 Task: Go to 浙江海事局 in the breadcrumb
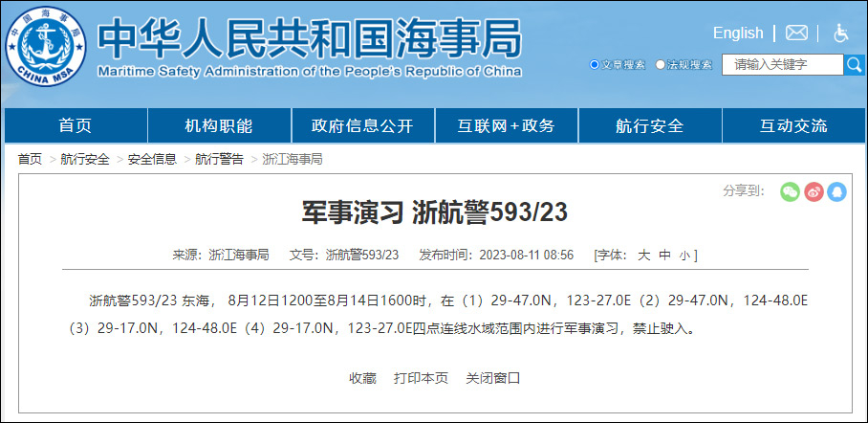tap(293, 160)
